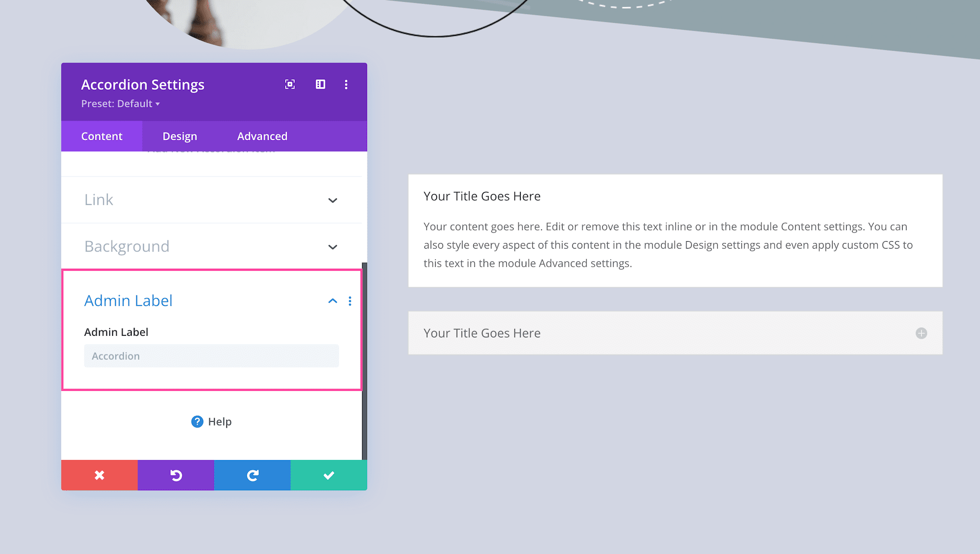Click the blue Help question mark icon
This screenshot has height=554, width=980.
pos(196,421)
